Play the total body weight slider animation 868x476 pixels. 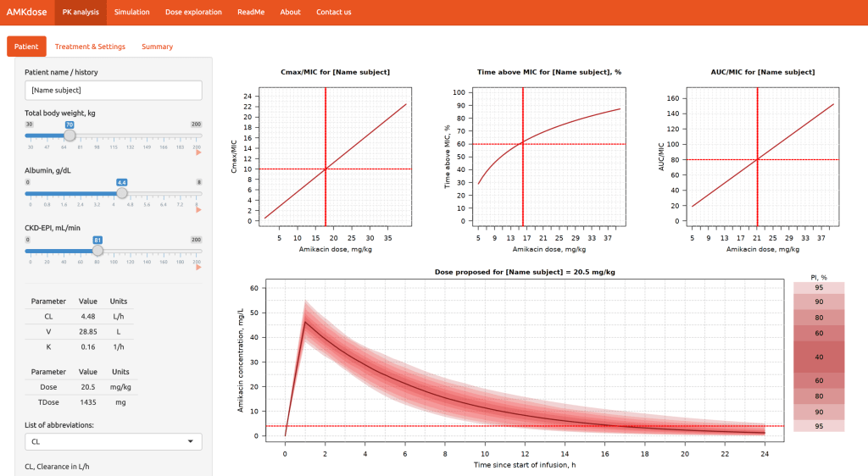pos(198,152)
